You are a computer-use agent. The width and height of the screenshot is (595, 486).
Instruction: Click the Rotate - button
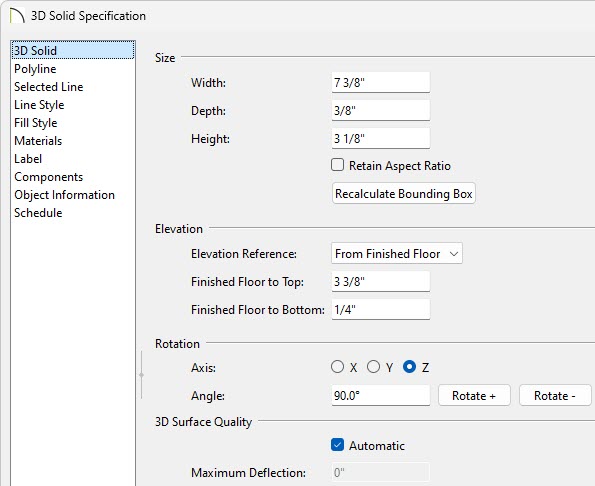(x=555, y=396)
